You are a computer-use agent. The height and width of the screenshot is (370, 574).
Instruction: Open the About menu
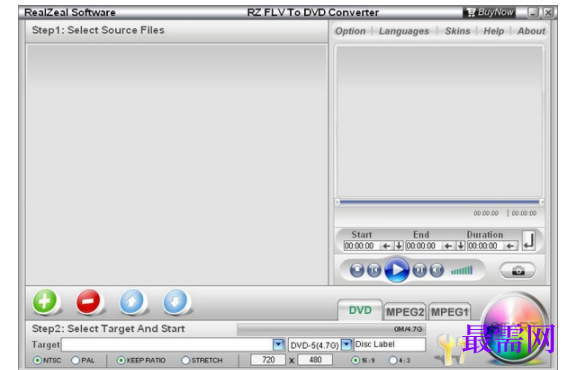pos(531,31)
